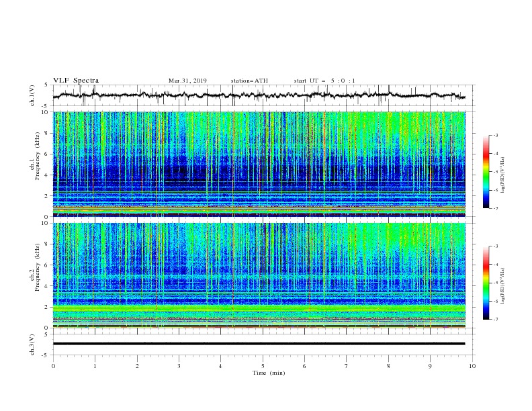Click the date 'Mar.31, 2019'

[187, 81]
